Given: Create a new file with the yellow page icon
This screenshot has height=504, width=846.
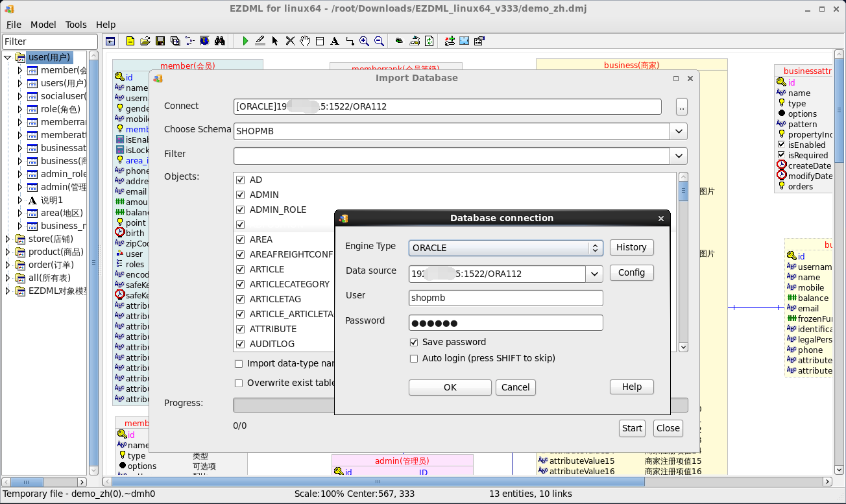Looking at the screenshot, I should [x=130, y=41].
